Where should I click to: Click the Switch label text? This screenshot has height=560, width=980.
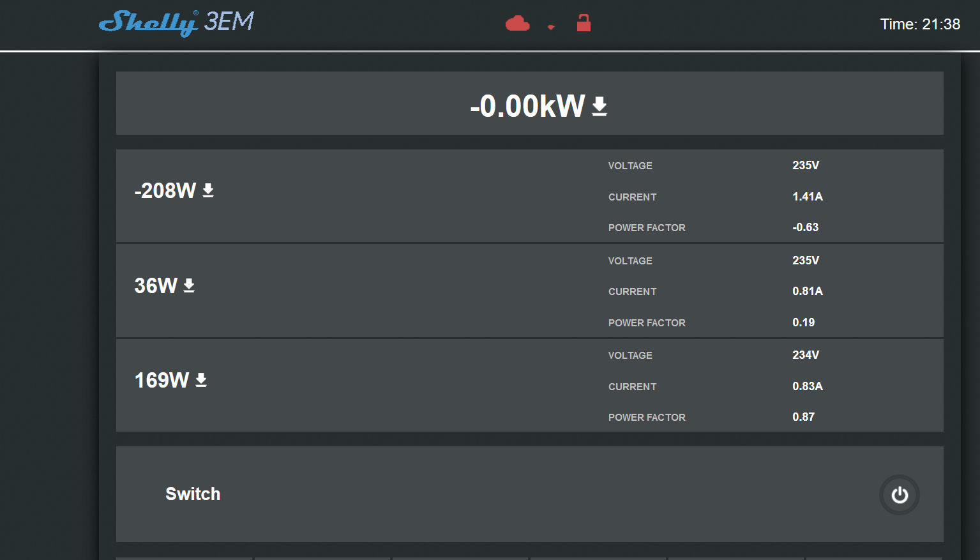[x=193, y=494]
